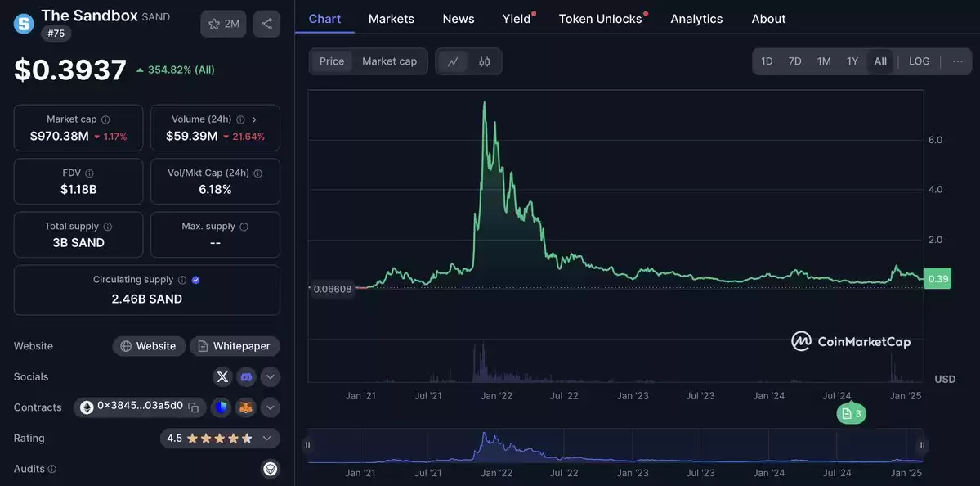This screenshot has width=980, height=486.
Task: Set chart range to 7D
Action: pos(795,61)
